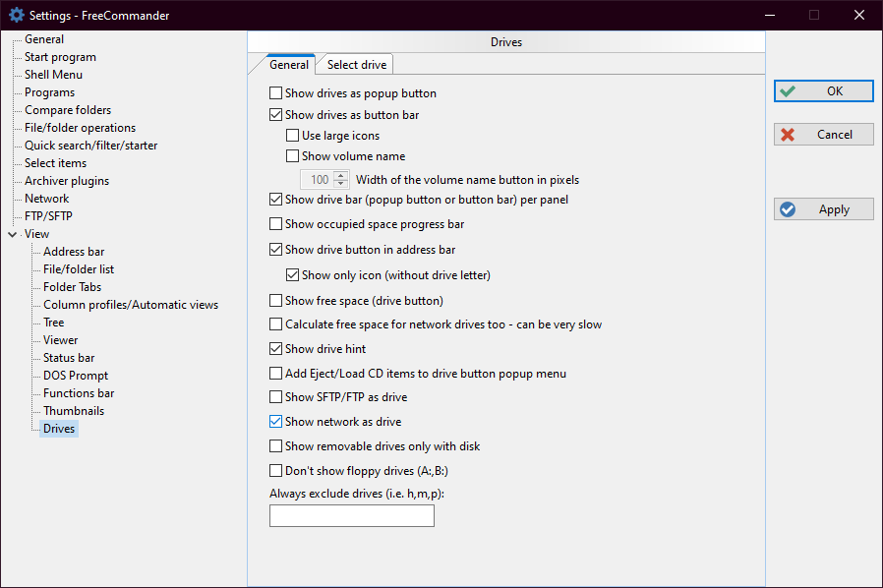Collapse the View tree node
This screenshot has height=588, width=883.
point(12,234)
